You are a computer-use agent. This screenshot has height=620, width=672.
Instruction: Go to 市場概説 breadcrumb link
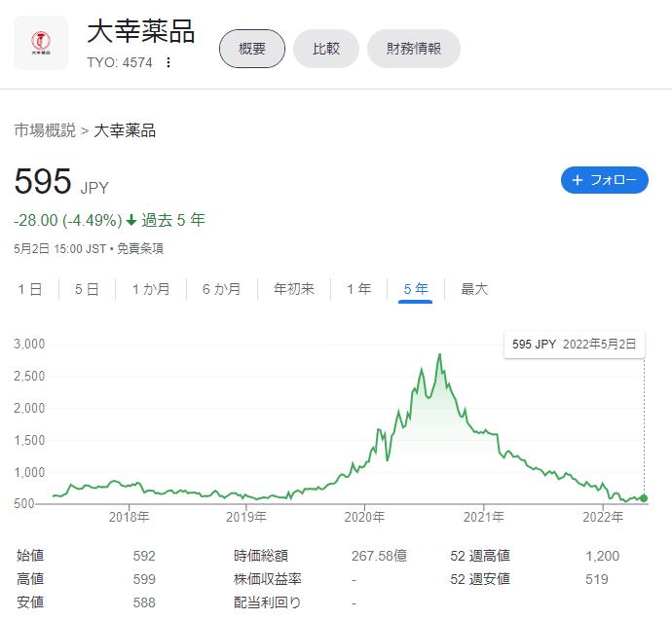(45, 130)
